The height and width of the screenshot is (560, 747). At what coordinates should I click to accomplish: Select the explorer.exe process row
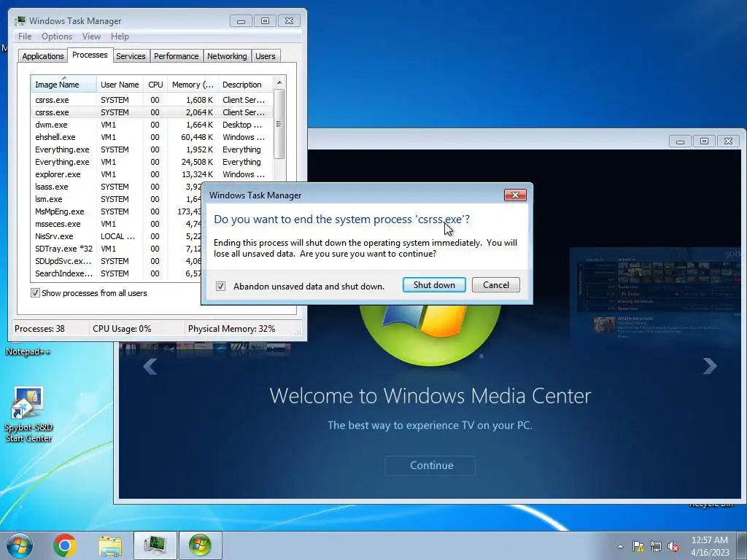tap(152, 174)
